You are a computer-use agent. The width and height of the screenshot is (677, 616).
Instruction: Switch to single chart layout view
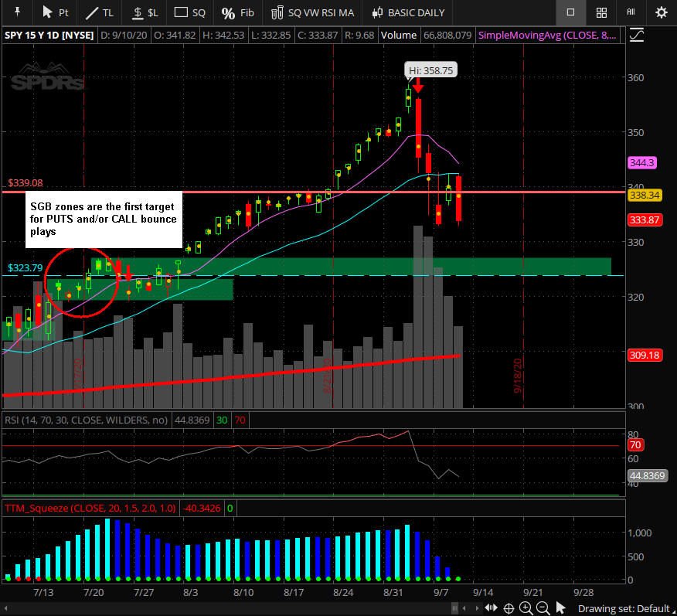point(570,12)
